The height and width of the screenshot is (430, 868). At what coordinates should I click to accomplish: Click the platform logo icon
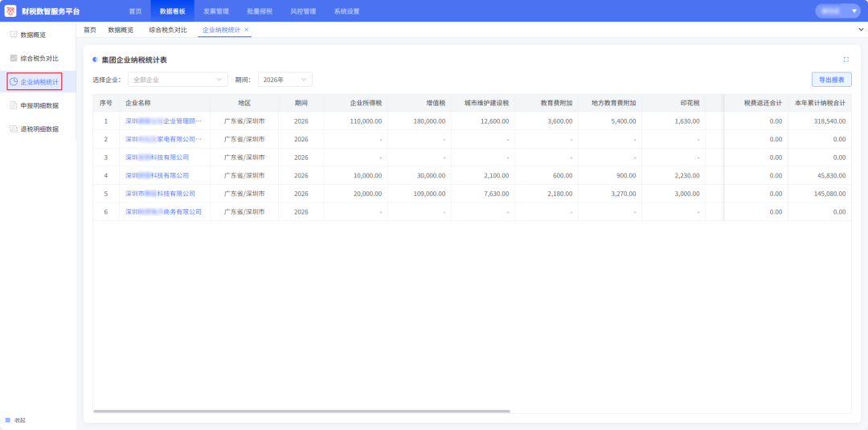pyautogui.click(x=10, y=10)
